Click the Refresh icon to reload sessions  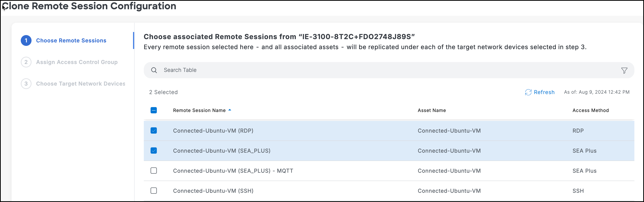coord(528,92)
